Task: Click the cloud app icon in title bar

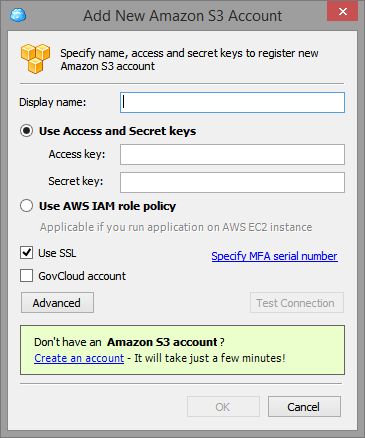Action: 18,15
